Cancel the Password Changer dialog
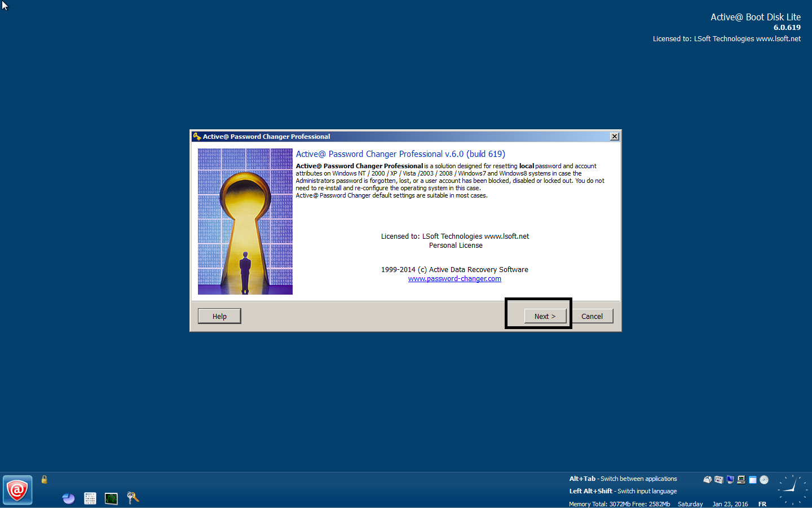This screenshot has height=508, width=812. pos(592,316)
